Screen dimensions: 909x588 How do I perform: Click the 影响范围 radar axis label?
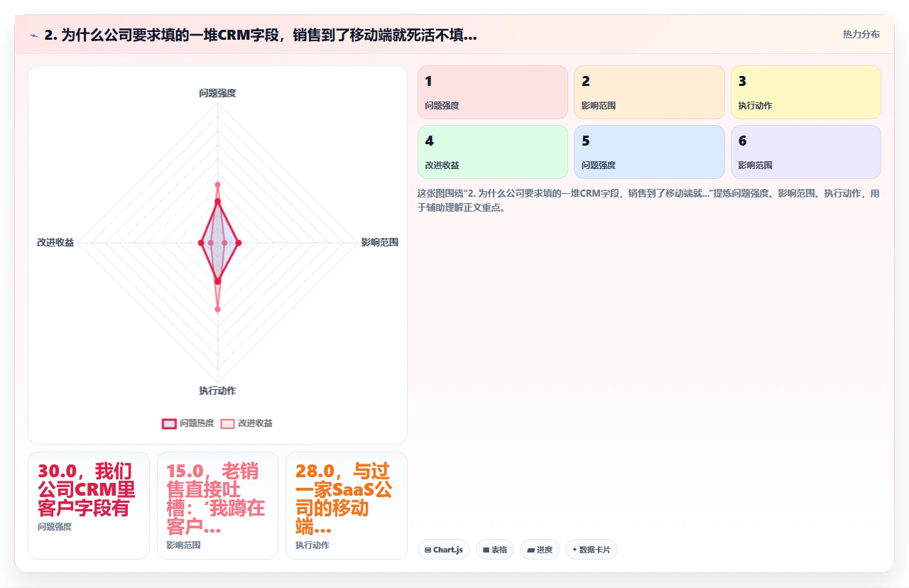pyautogui.click(x=380, y=243)
